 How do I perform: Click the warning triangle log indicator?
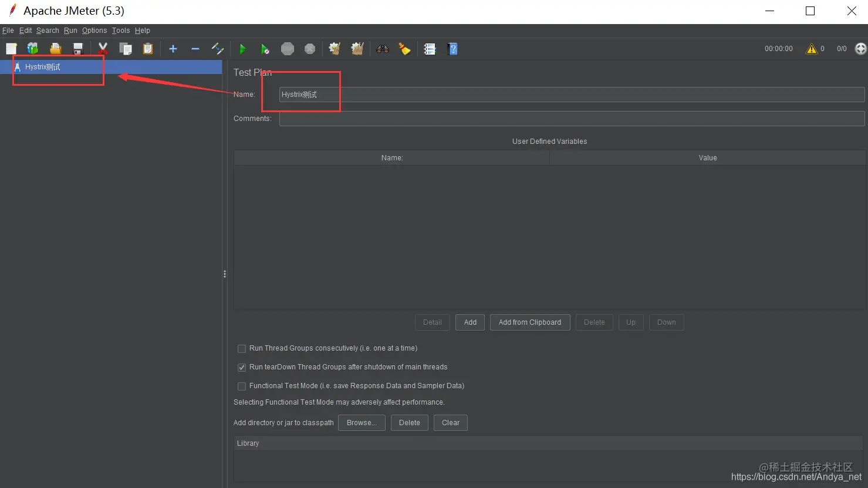coord(812,49)
